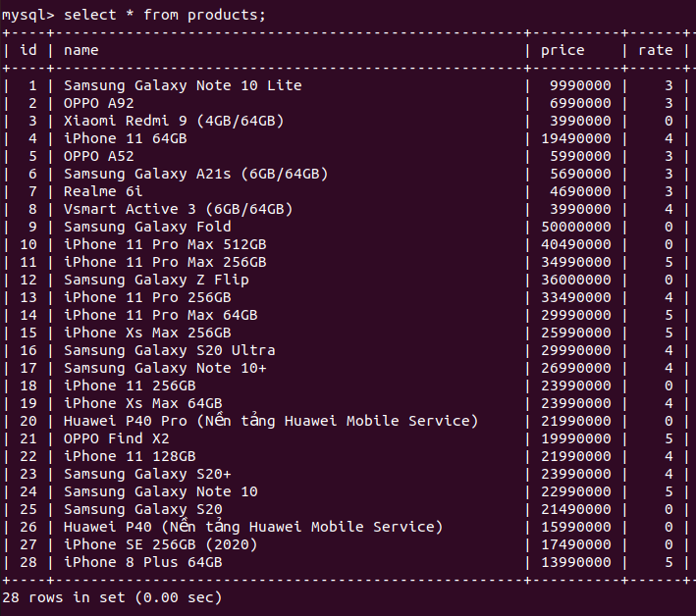Screen dimensions: 696x616
Task: Click the 'rate' column header
Action: pos(656,50)
